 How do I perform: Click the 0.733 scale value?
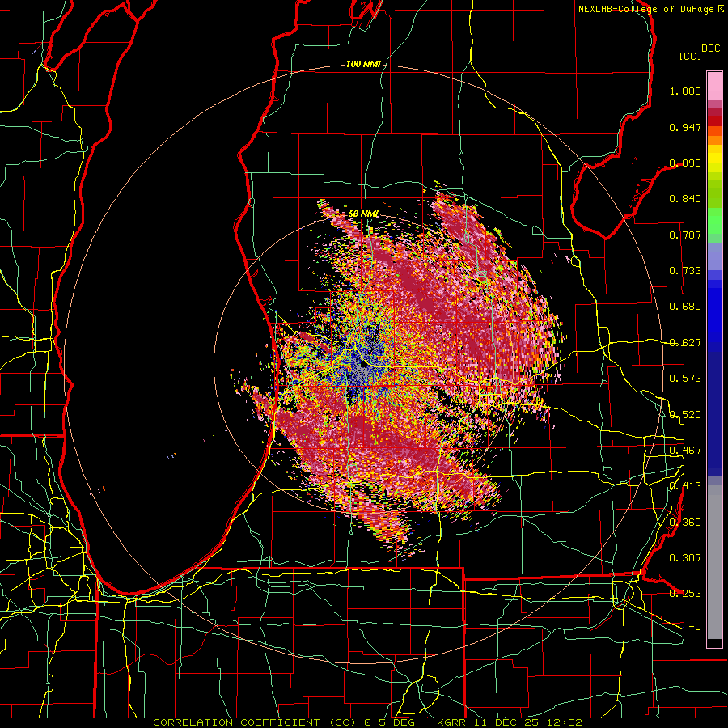685,271
